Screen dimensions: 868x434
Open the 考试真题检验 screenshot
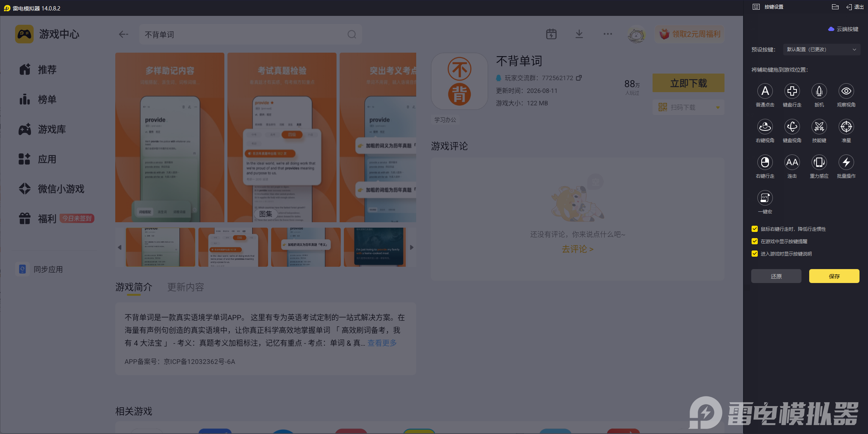[x=282, y=137]
